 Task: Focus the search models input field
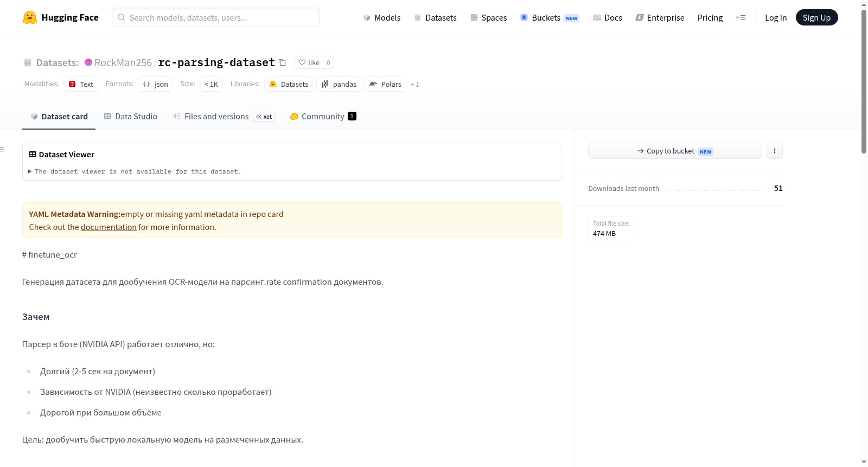coord(216,17)
